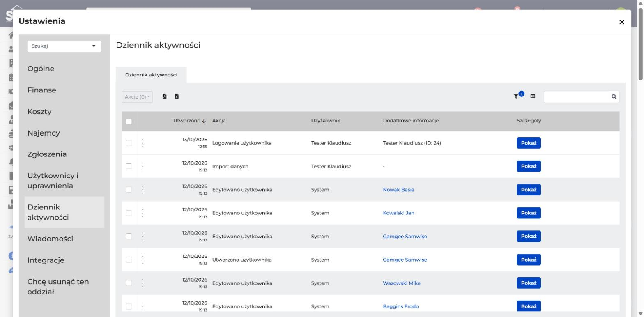The height and width of the screenshot is (317, 644).
Task: Close the Ustawienia dialog
Action: coord(621,22)
